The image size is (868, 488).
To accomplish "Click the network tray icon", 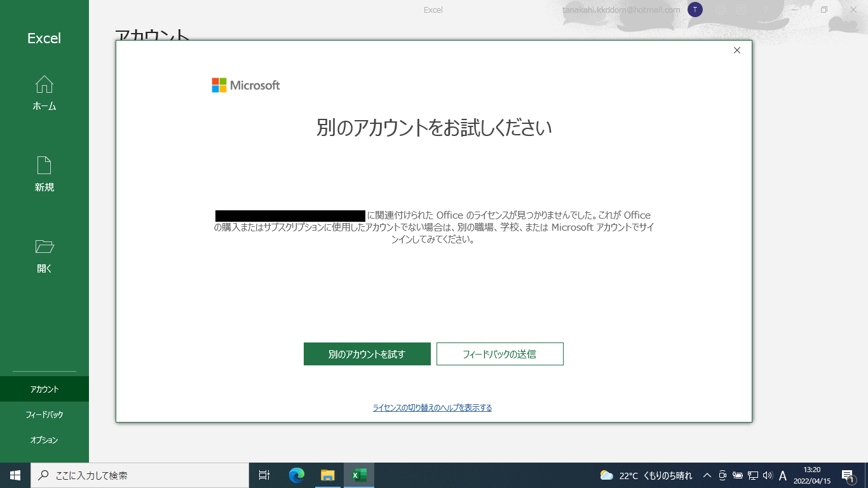I will (x=753, y=475).
